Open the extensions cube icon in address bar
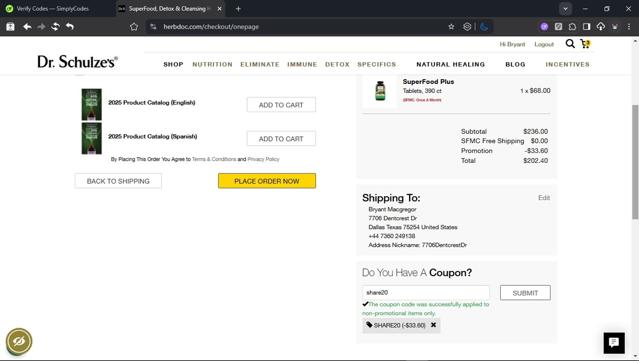Screen dimensions: 639x361 tap(467, 26)
